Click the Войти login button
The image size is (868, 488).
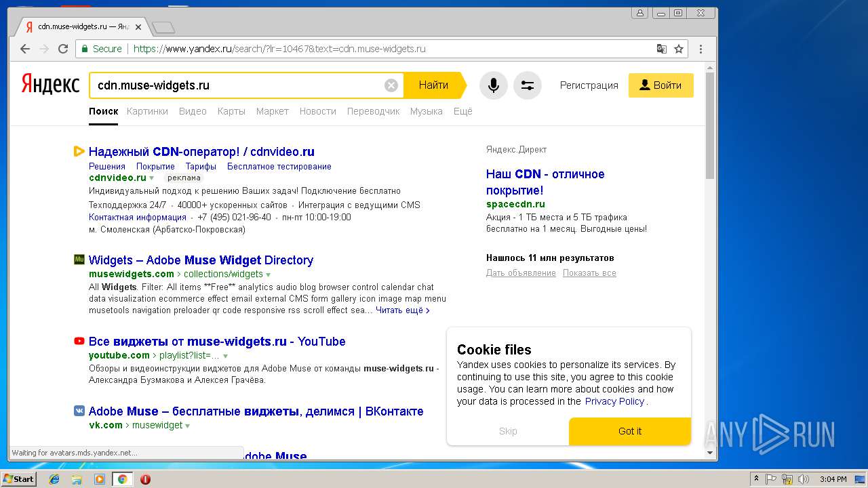[x=661, y=85]
